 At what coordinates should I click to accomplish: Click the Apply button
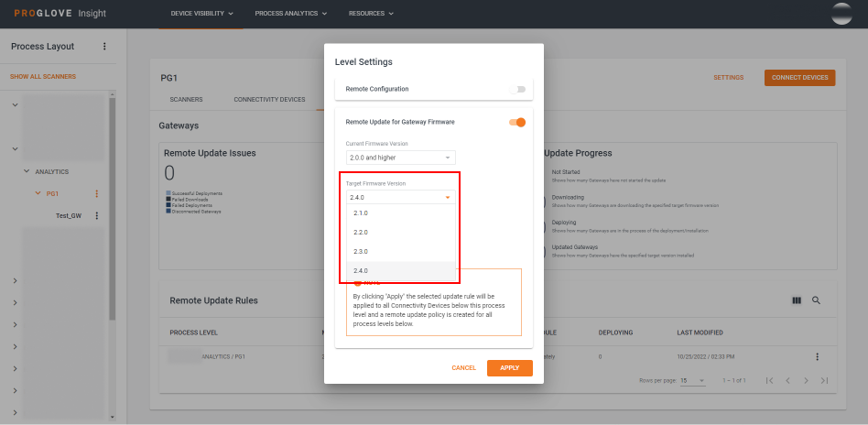pyautogui.click(x=509, y=367)
